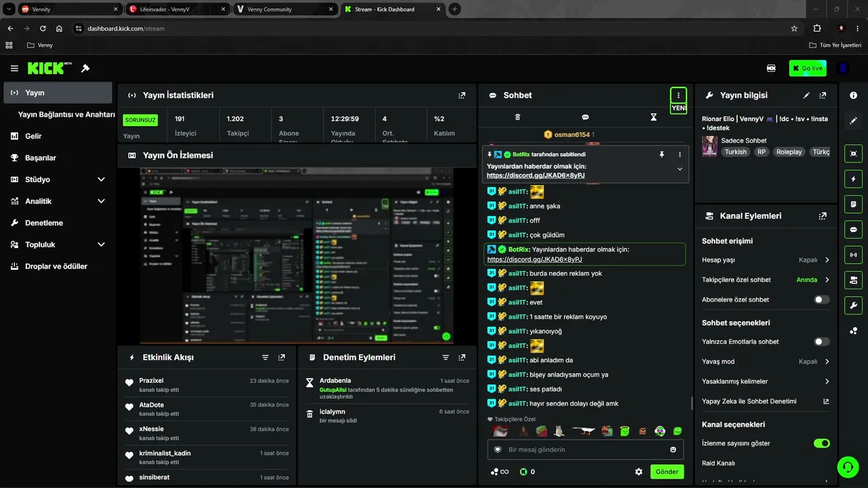Toggle Yalnızca Emotlarla sohbet switch
This screenshot has height=488, width=868.
pyautogui.click(x=822, y=342)
